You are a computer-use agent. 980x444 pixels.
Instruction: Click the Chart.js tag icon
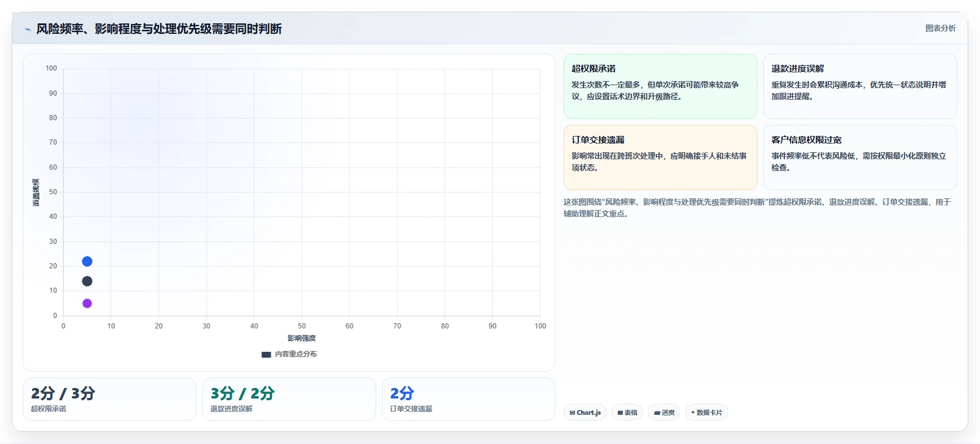tap(572, 412)
